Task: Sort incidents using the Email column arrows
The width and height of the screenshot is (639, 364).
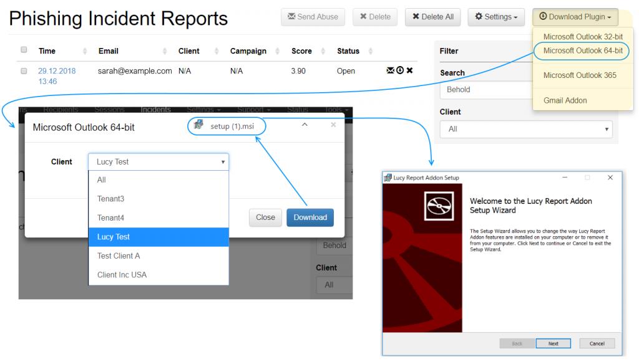Action: [165, 51]
